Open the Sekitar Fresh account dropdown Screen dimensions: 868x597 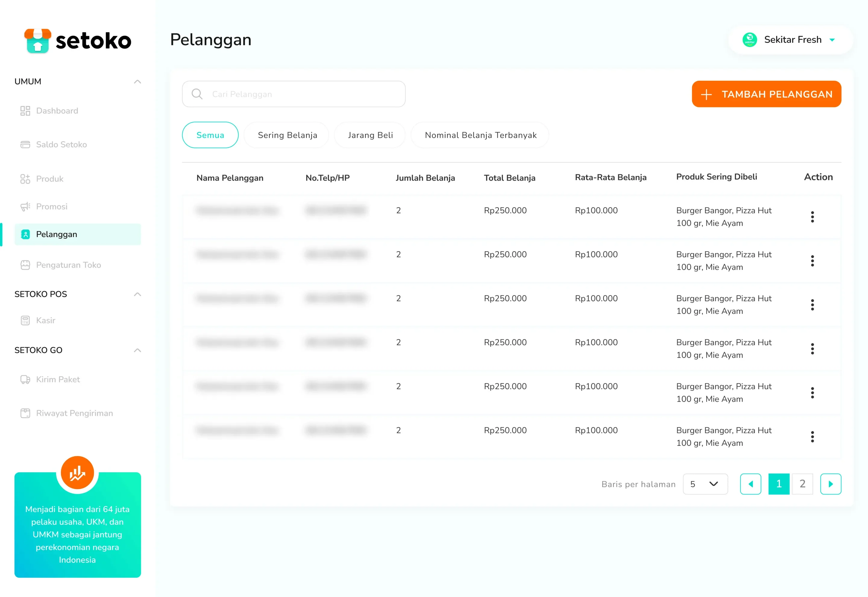click(x=790, y=40)
